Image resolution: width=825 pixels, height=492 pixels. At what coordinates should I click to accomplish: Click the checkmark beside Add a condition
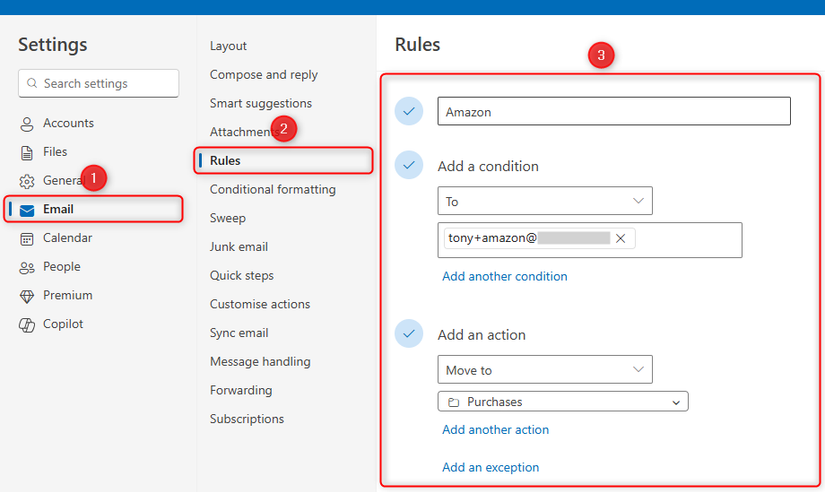409,165
